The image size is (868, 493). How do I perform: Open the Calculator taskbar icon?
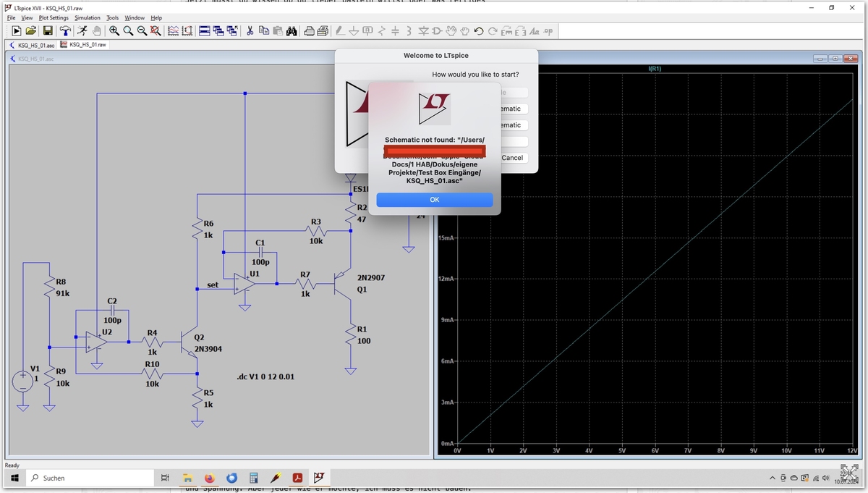pos(253,478)
